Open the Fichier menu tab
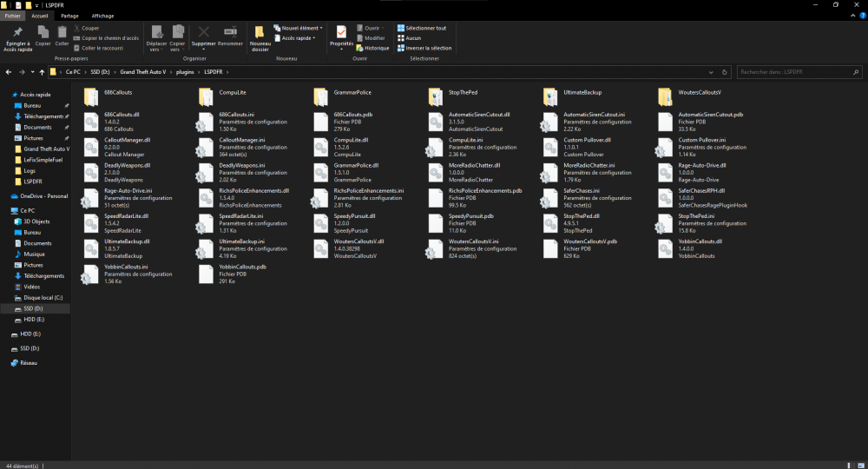 click(13, 16)
